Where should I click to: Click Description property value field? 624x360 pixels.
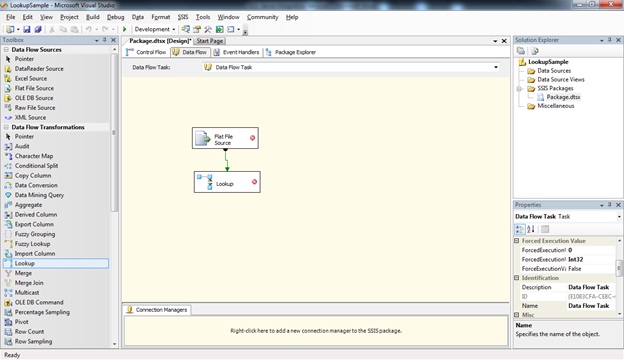tap(591, 287)
